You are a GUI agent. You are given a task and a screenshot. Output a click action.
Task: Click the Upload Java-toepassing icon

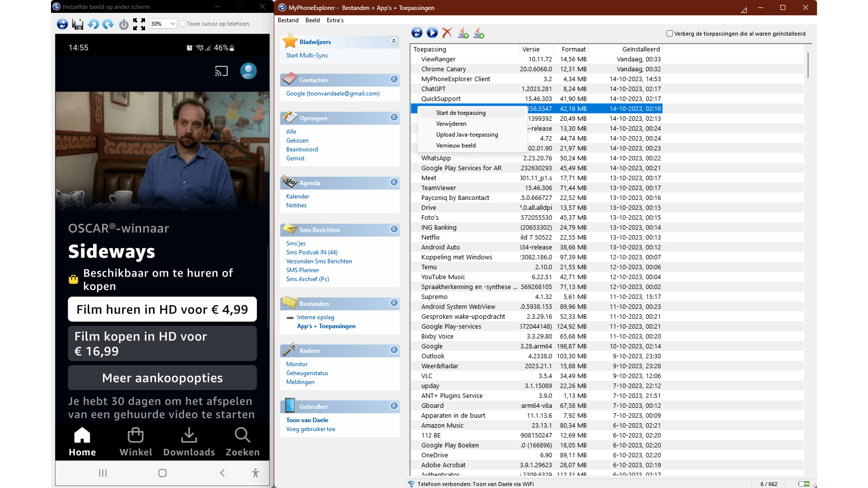[463, 33]
